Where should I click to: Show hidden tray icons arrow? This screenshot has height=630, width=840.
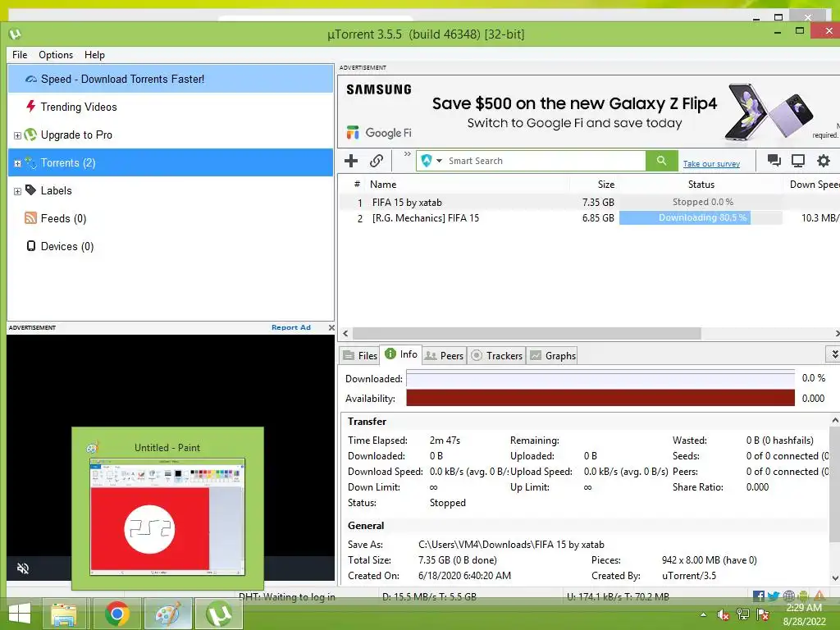pos(703,615)
